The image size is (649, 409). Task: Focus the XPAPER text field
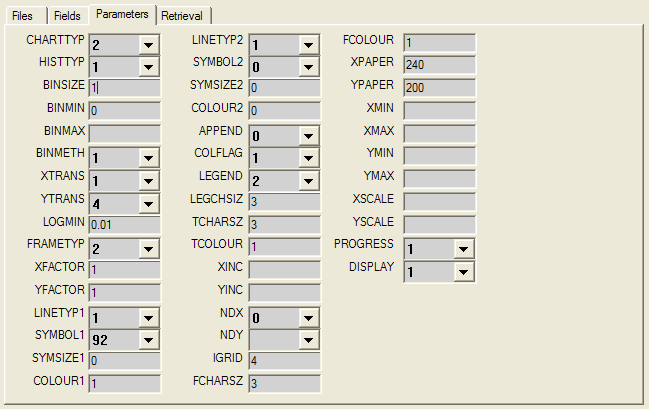(439, 64)
